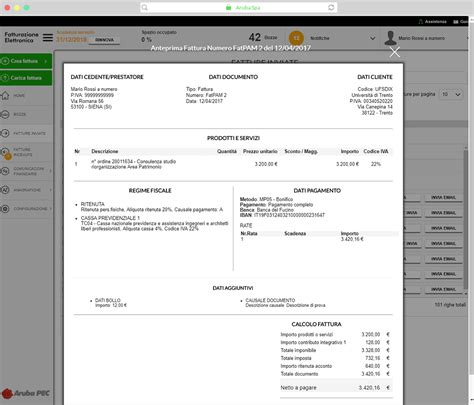
Task: Click the user avatar silhouette icon
Action: (x=390, y=38)
